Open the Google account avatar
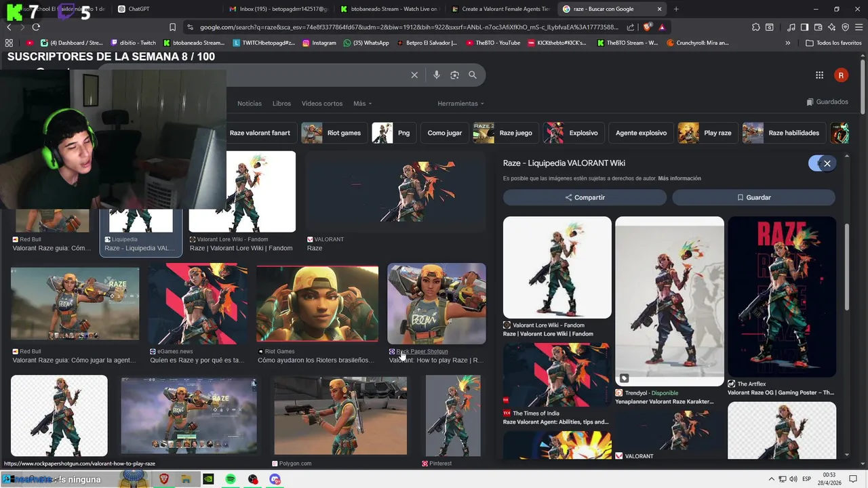This screenshot has height=488, width=868. click(841, 75)
